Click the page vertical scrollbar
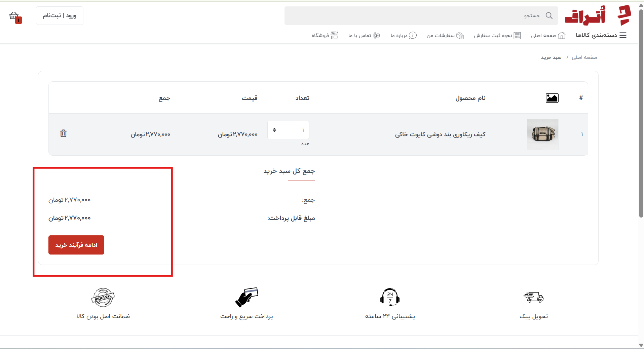Image resolution: width=644 pixels, height=349 pixels. 641,114
